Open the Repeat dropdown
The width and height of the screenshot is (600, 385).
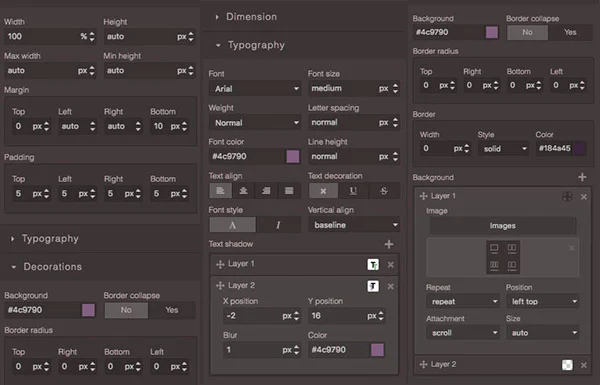pyautogui.click(x=463, y=302)
